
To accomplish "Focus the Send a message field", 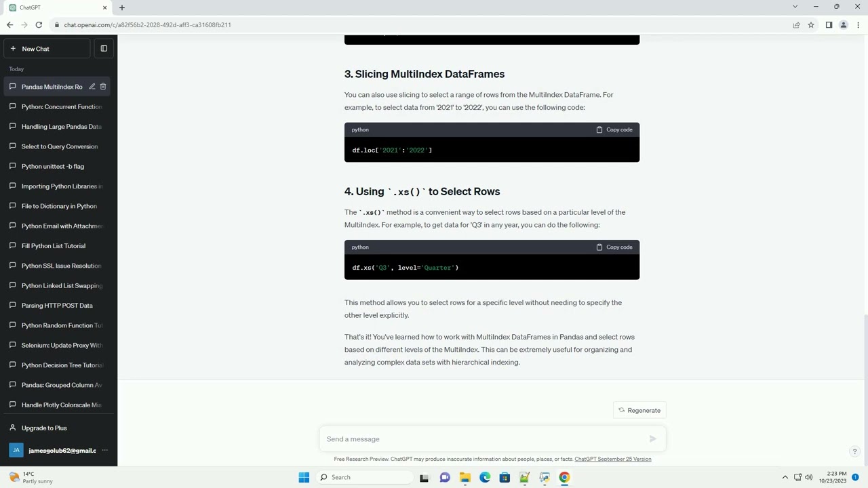I will [481, 439].
